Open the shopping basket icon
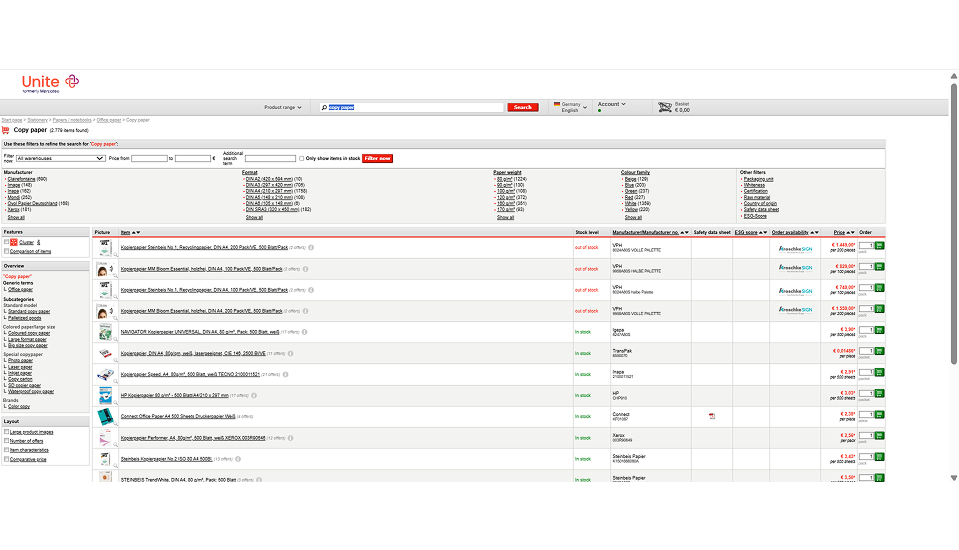This screenshot has width=959, height=550. coord(665,107)
